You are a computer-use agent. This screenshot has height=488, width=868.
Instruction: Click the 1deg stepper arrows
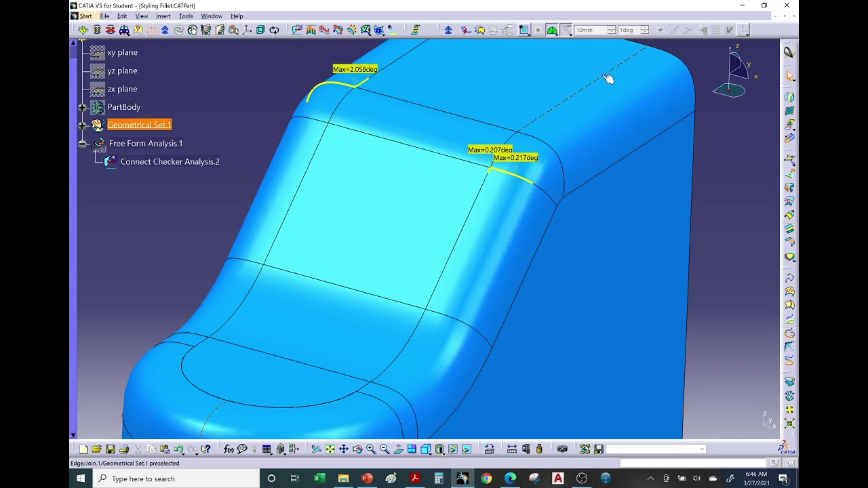644,30
